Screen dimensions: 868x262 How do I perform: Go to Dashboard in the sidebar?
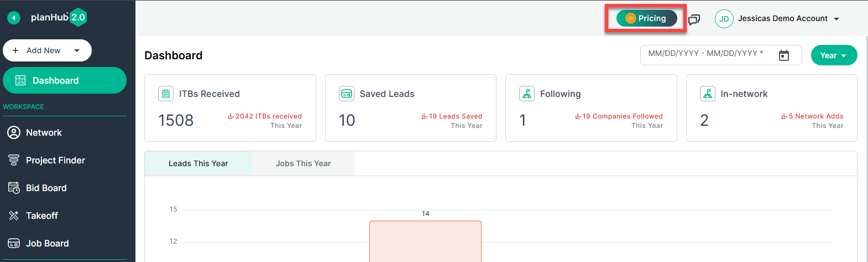[x=65, y=80]
